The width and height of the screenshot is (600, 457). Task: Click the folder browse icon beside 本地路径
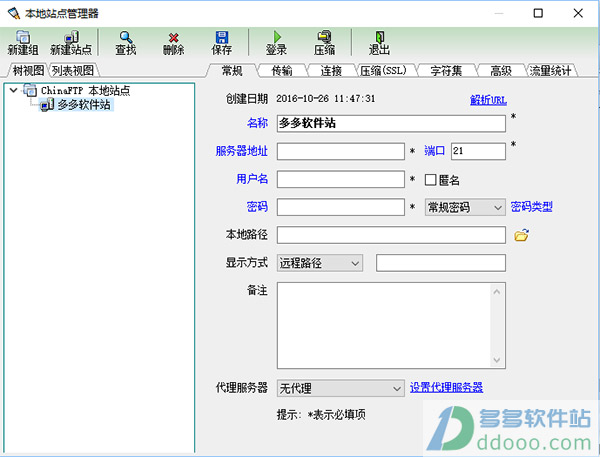(x=522, y=235)
